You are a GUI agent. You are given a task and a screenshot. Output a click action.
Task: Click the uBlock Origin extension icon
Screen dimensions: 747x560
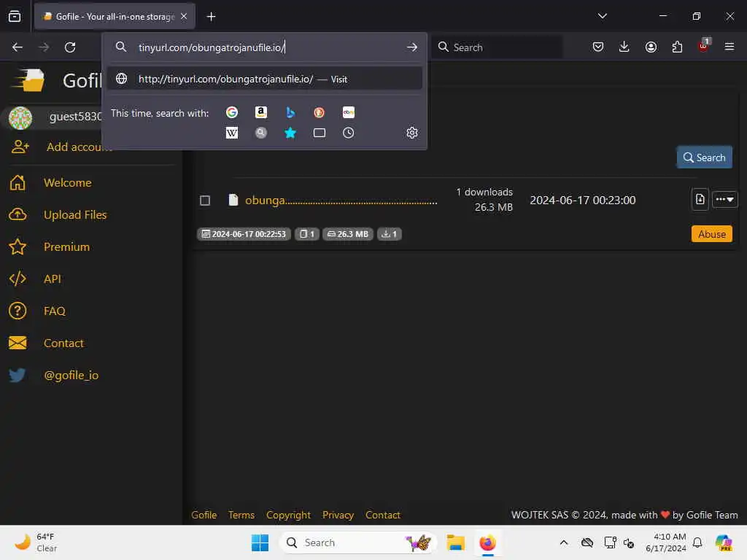pos(704,46)
